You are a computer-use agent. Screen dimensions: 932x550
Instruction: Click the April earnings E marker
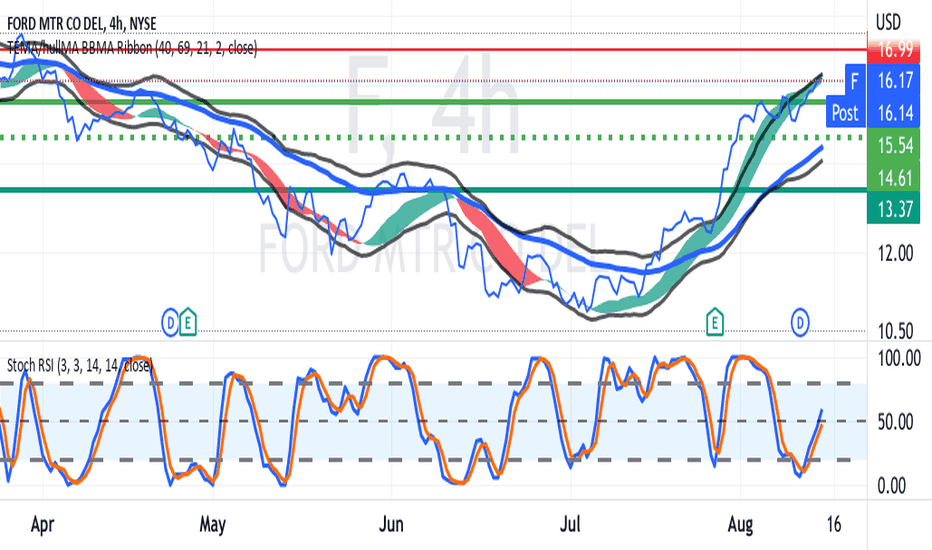(x=188, y=322)
